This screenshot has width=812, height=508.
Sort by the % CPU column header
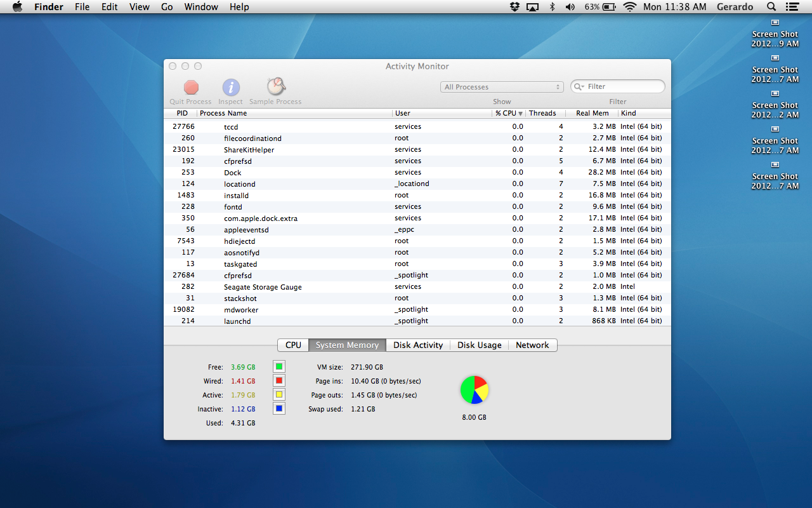(x=508, y=113)
